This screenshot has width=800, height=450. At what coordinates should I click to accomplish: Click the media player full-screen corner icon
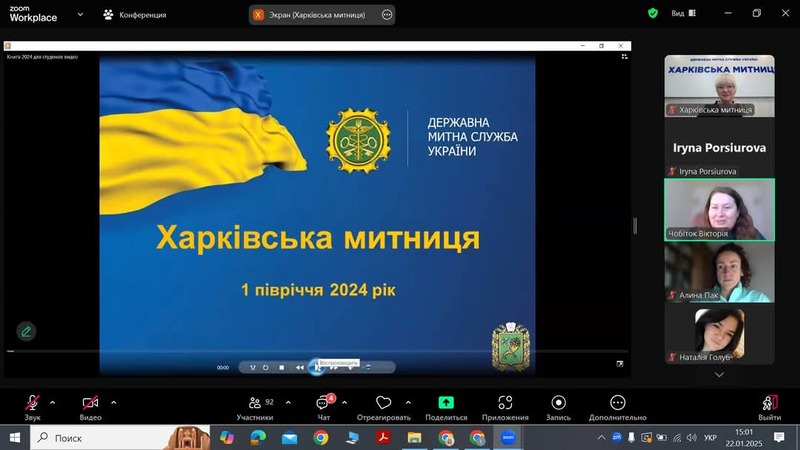click(x=620, y=364)
